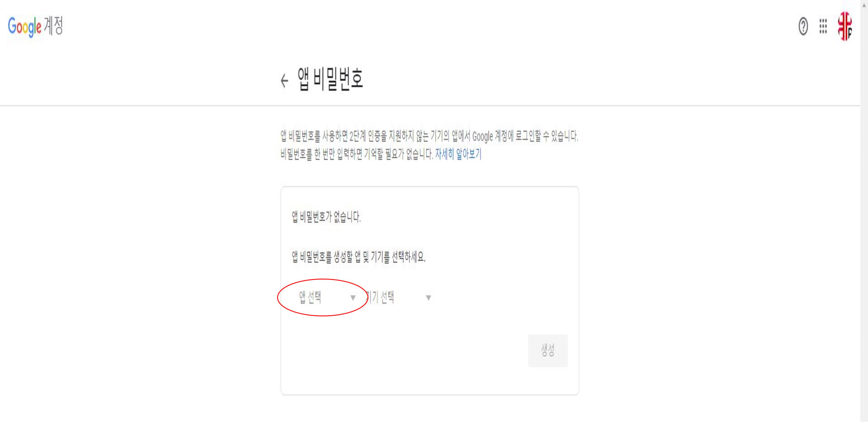
Task: Click the description paragraph about 2단계 인증
Action: (429, 136)
